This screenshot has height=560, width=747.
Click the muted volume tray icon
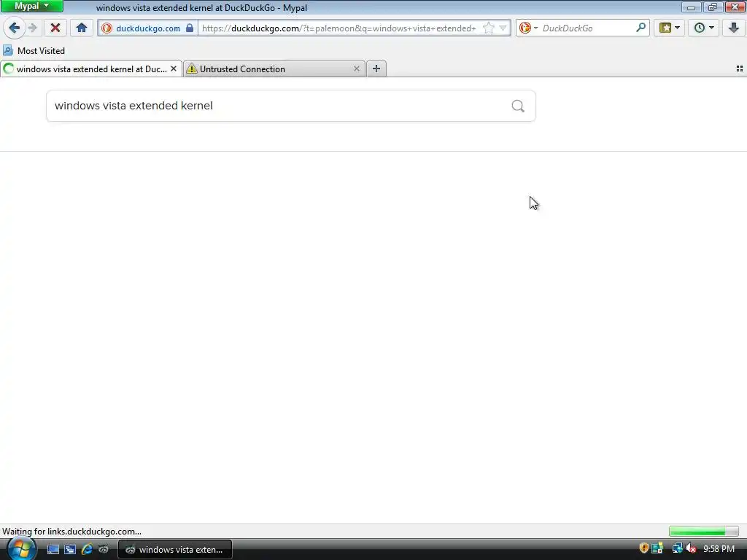[691, 548]
